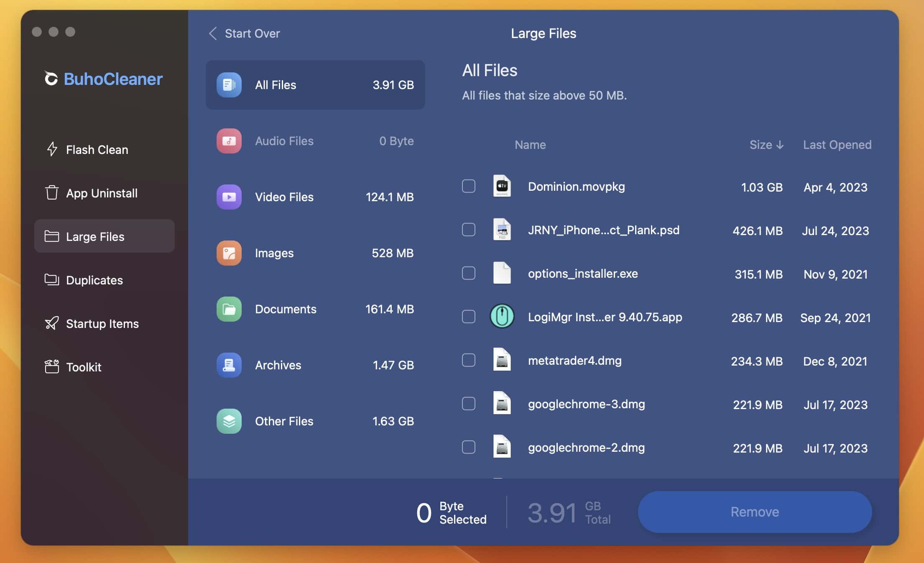924x563 pixels.
Task: Click the Flash Clean lightning icon
Action: [52, 149]
